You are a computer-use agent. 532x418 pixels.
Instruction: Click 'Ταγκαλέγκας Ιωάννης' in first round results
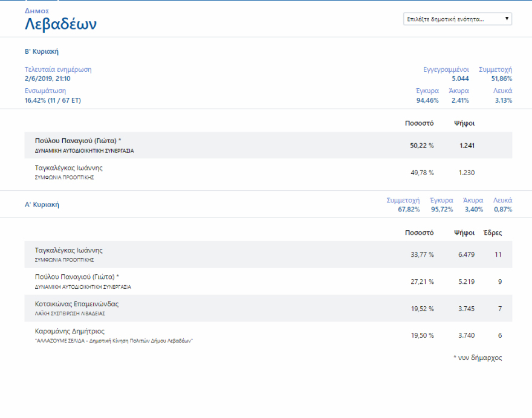[68, 250]
